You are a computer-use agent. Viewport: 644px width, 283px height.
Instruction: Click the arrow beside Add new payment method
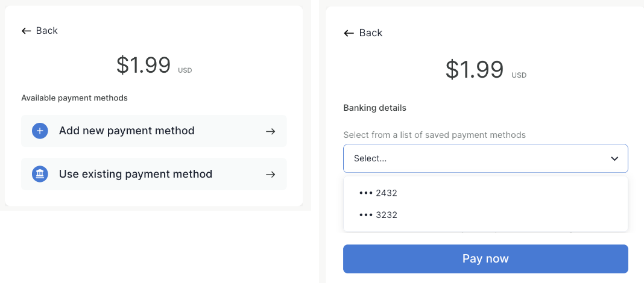[x=271, y=131]
